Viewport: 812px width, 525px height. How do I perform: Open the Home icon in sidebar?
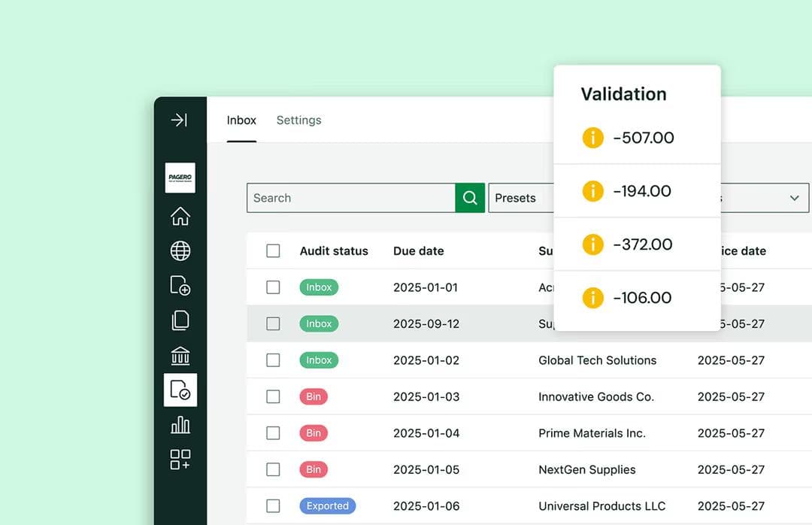click(180, 217)
